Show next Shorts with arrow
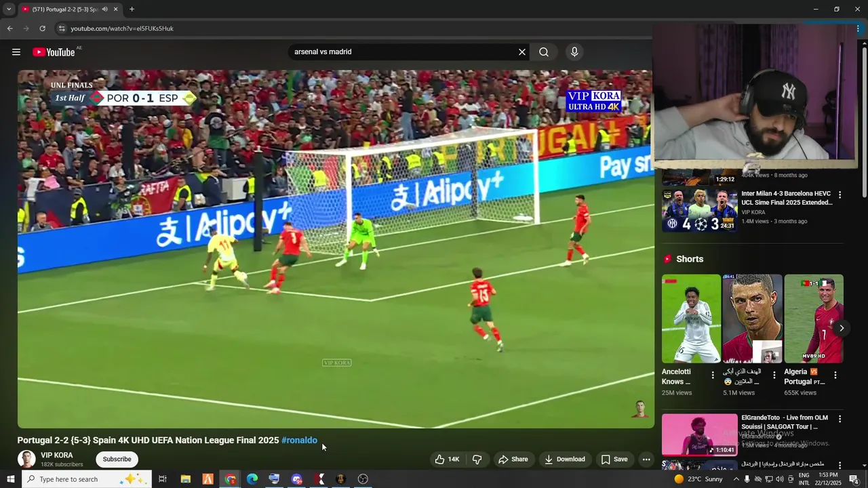 click(x=842, y=328)
